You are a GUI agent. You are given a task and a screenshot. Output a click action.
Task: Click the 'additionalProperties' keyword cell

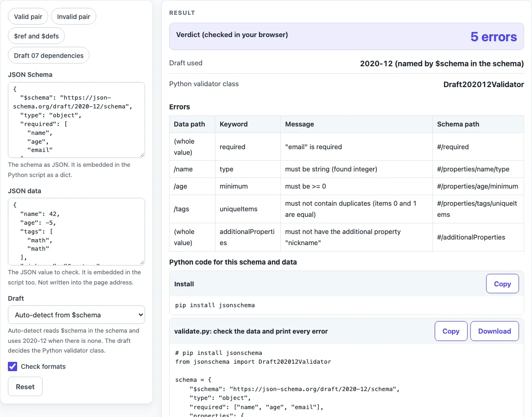click(247, 237)
